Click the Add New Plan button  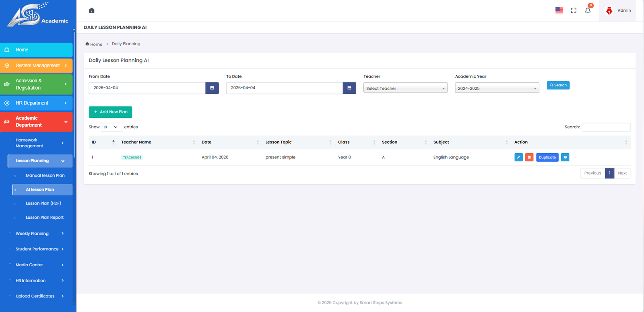pos(110,112)
